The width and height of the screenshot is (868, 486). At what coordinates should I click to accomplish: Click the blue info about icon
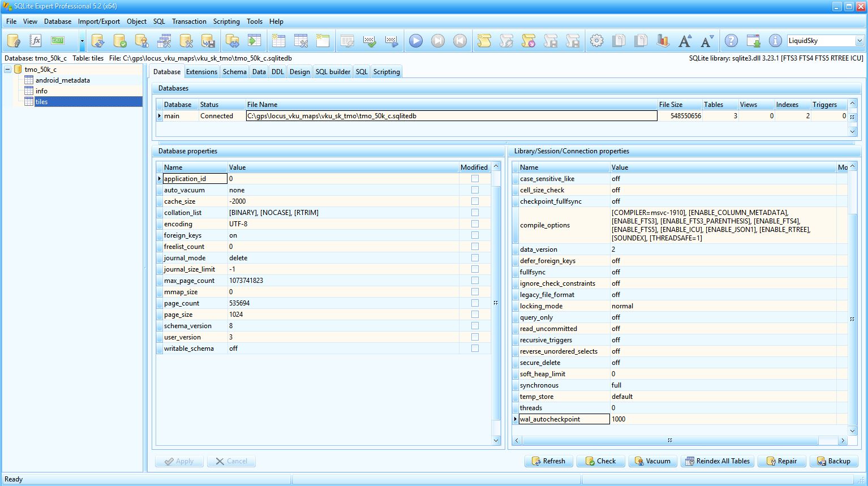pyautogui.click(x=775, y=41)
